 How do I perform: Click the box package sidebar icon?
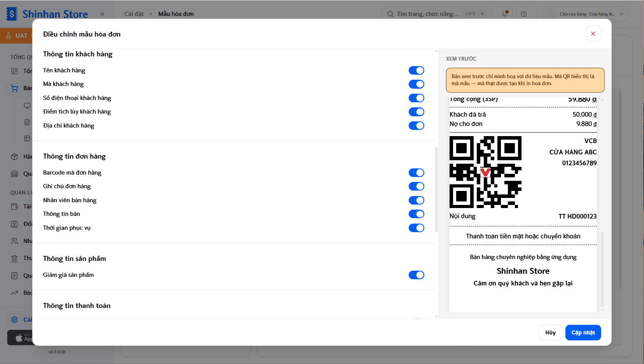click(x=14, y=157)
